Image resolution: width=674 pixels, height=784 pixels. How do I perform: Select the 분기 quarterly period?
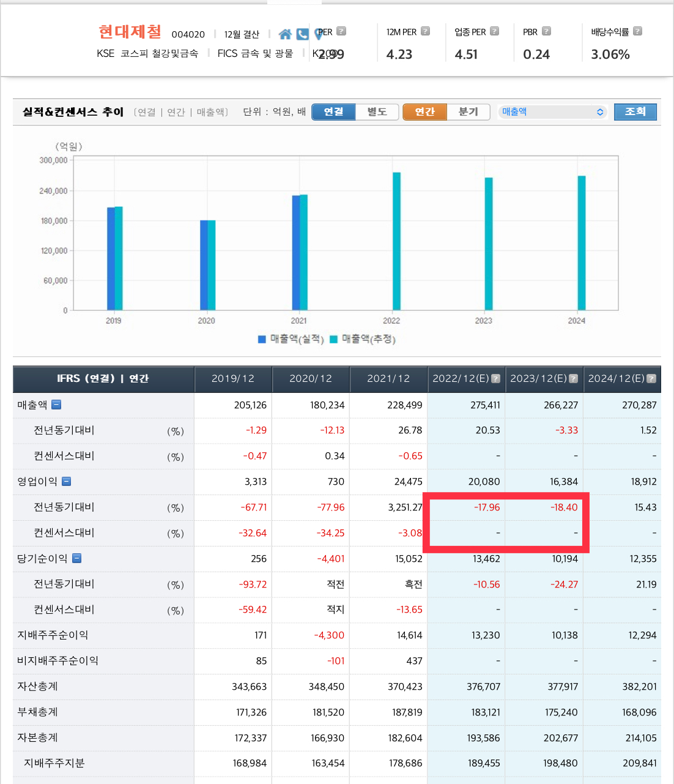468,112
